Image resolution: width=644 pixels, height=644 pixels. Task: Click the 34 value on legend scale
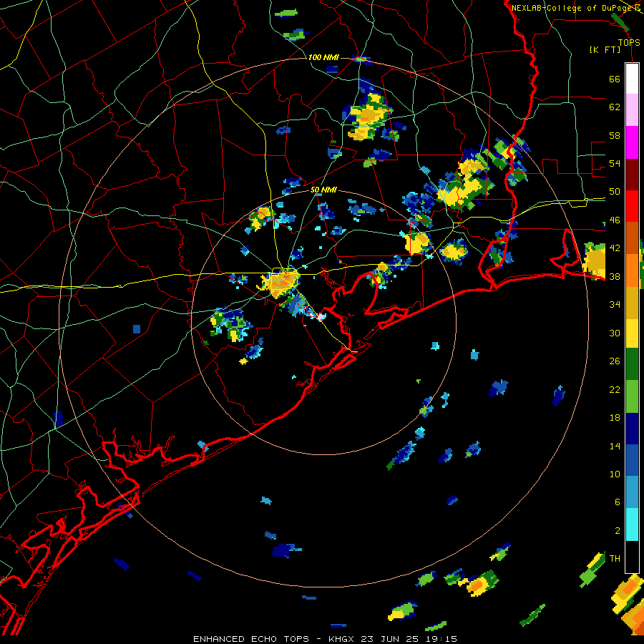click(x=615, y=305)
